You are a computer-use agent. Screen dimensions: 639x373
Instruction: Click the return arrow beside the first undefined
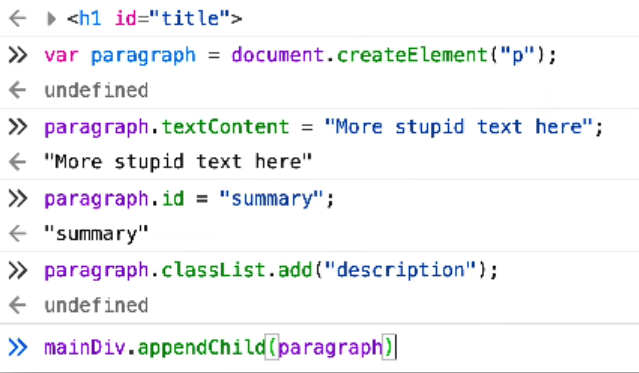18,90
